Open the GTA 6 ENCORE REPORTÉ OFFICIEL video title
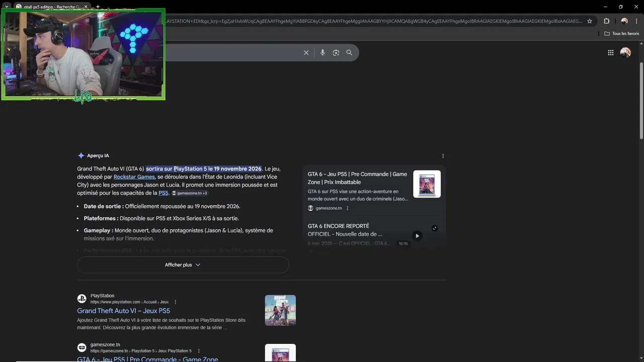 tap(345, 230)
